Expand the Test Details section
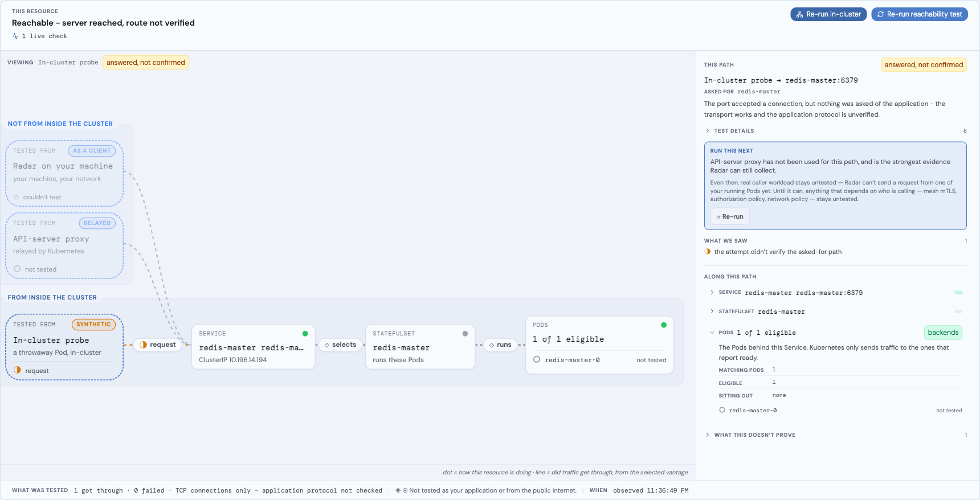 pyautogui.click(x=835, y=131)
